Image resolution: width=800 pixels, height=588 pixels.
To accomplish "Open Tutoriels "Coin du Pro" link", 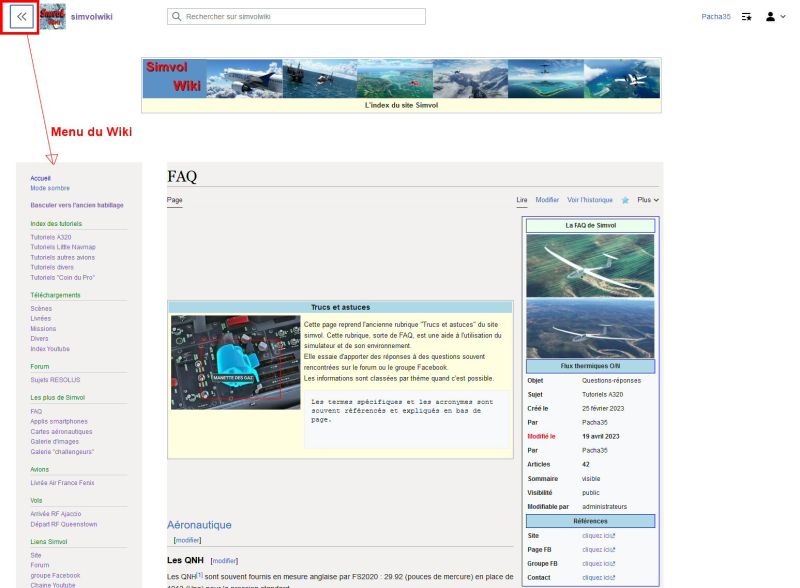I will click(63, 278).
